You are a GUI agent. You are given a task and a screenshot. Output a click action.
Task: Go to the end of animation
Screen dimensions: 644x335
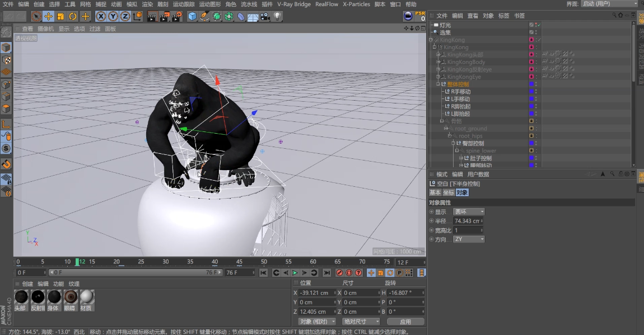point(326,273)
